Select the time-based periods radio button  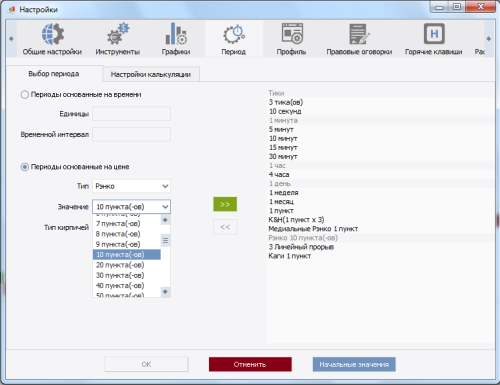click(25, 95)
